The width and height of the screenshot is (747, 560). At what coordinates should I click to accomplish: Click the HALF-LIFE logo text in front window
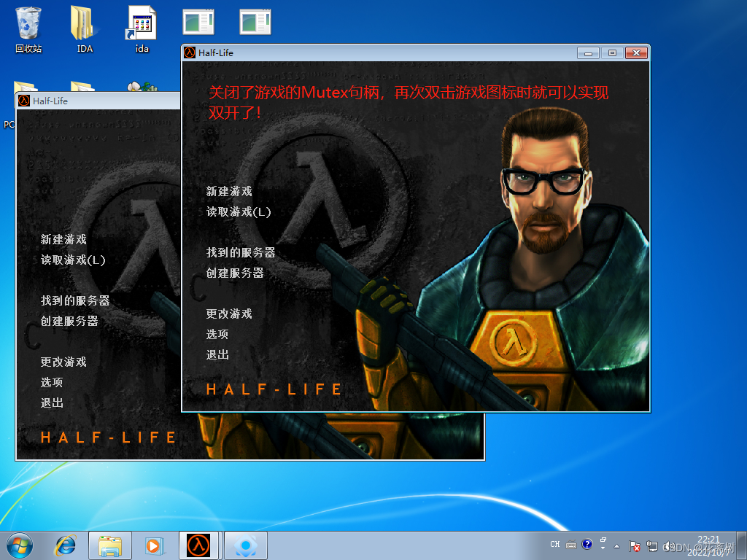click(x=274, y=389)
